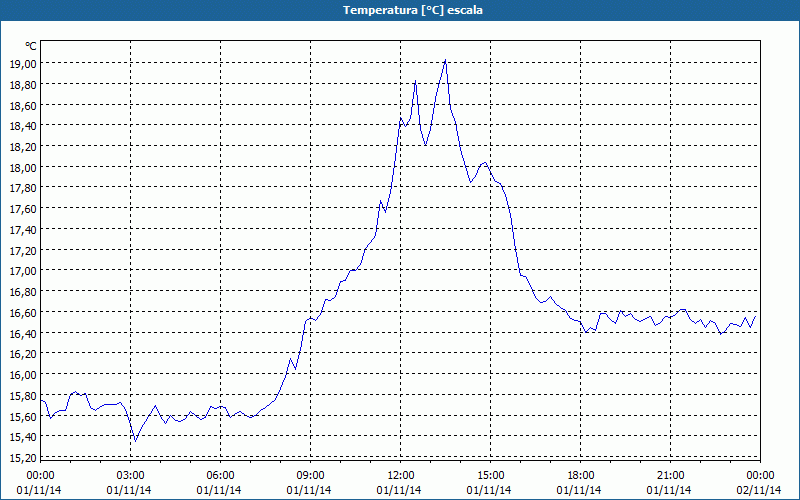This screenshot has height=500, width=800.
Task: Select the 18:00 time label under the plot
Action: point(580,476)
